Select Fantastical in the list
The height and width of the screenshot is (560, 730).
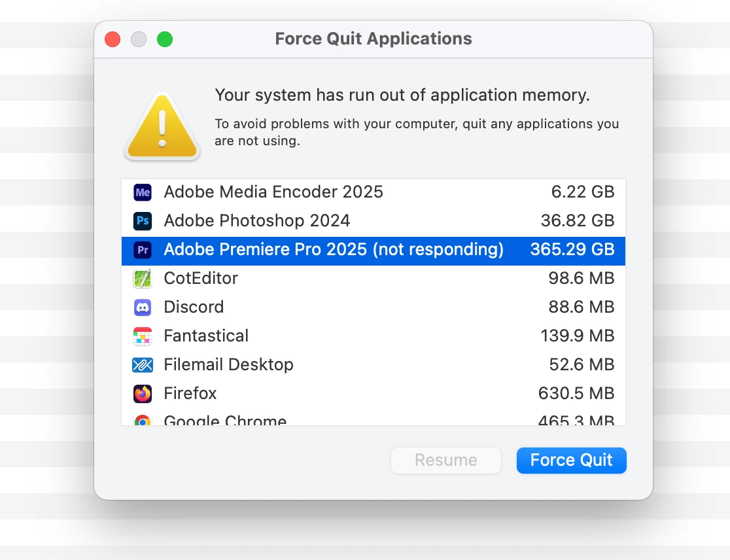coord(206,336)
